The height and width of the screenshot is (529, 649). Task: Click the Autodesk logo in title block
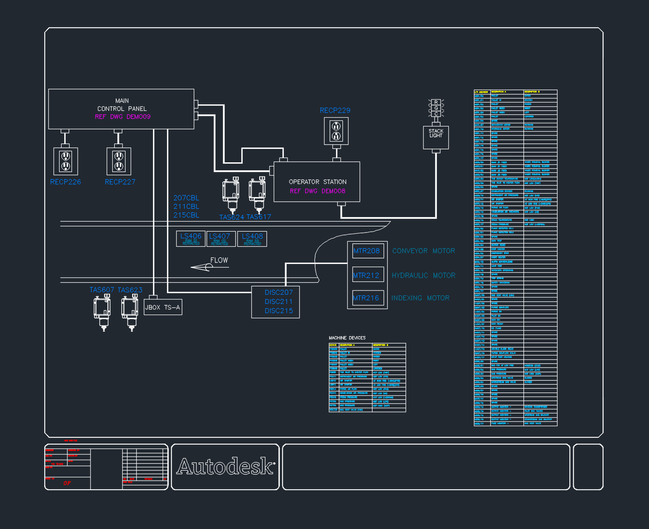pos(226,466)
